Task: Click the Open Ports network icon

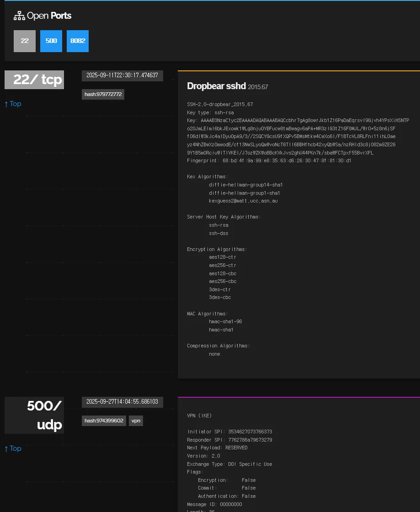Action: (x=19, y=16)
